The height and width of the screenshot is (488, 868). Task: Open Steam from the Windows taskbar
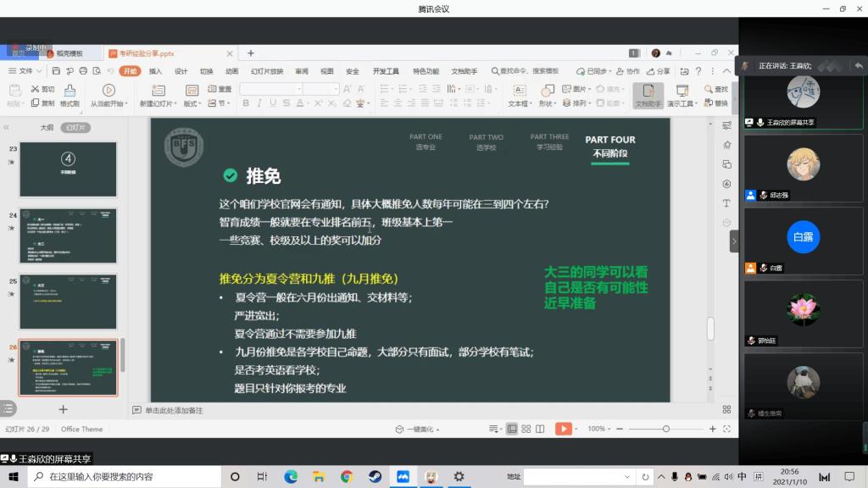coord(374,476)
